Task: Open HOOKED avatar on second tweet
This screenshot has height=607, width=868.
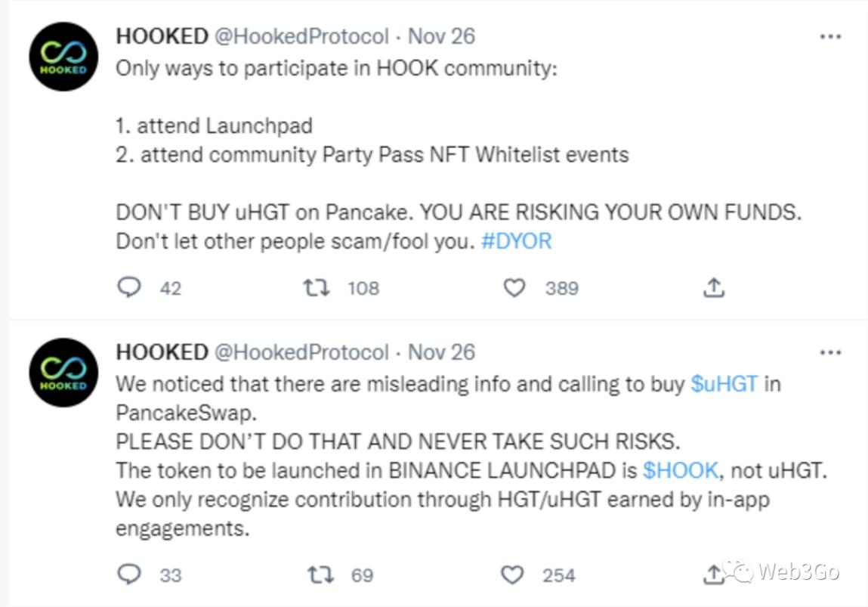Action: point(63,373)
